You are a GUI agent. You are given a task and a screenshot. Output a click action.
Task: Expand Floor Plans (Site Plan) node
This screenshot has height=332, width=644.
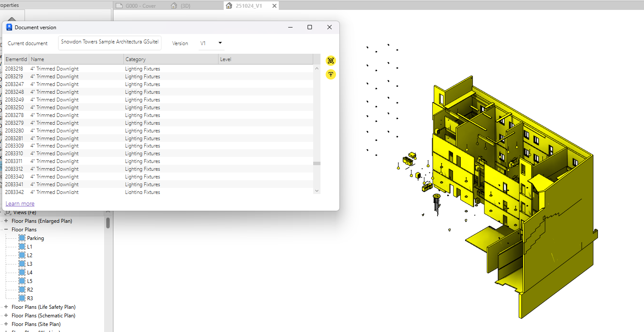[6, 324]
